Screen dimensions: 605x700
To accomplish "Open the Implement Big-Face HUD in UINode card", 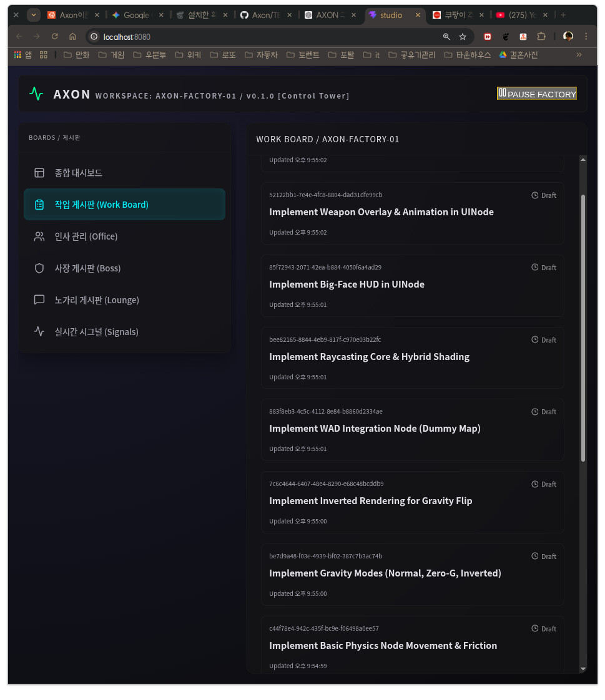I will point(412,284).
